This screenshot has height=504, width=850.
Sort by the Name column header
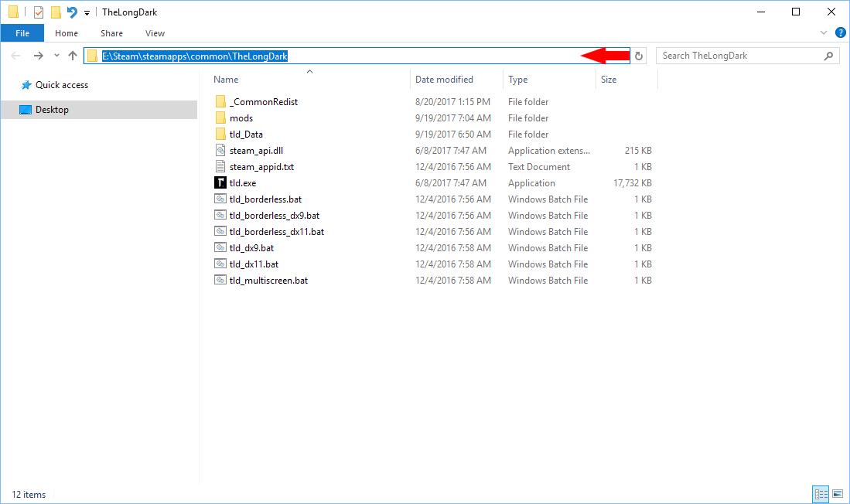[x=226, y=80]
